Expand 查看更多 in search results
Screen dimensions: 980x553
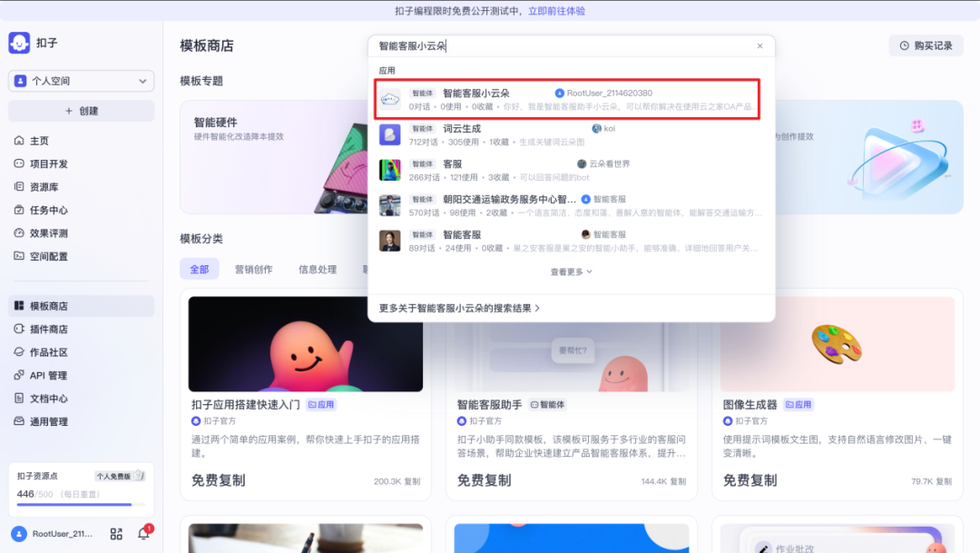[571, 272]
